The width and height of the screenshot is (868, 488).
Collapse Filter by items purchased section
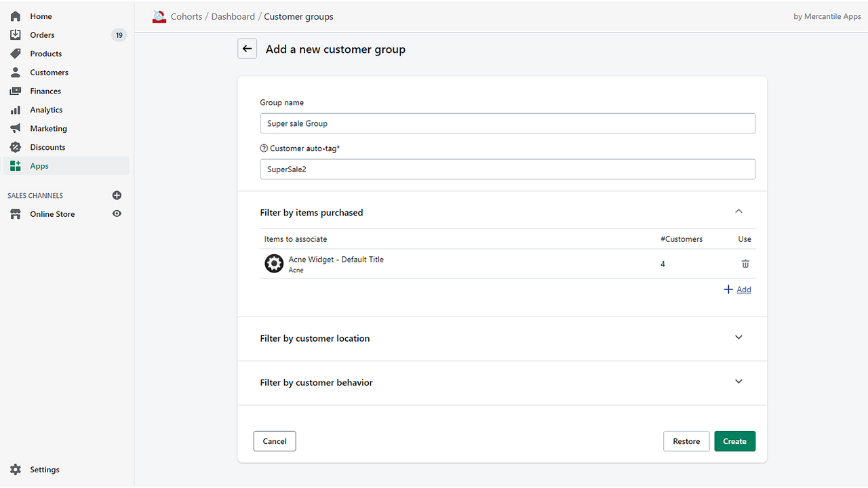point(738,211)
